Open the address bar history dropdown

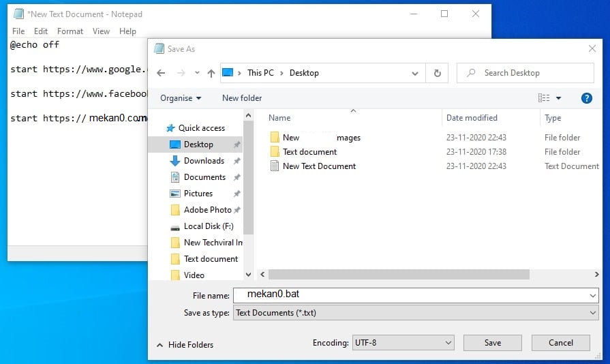point(415,73)
